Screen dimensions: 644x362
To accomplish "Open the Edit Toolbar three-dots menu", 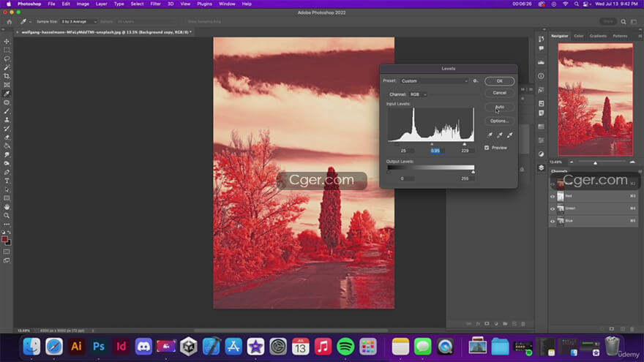I will tap(7, 224).
